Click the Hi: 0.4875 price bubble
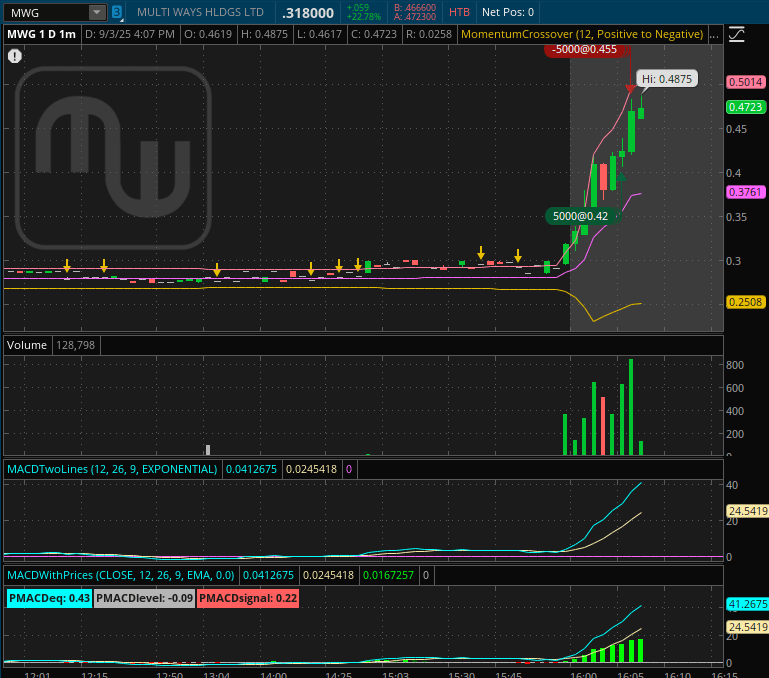 (x=667, y=79)
